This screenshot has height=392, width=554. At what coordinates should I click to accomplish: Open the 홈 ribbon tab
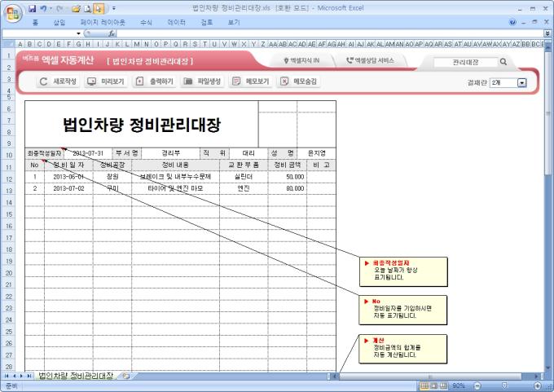click(x=35, y=22)
